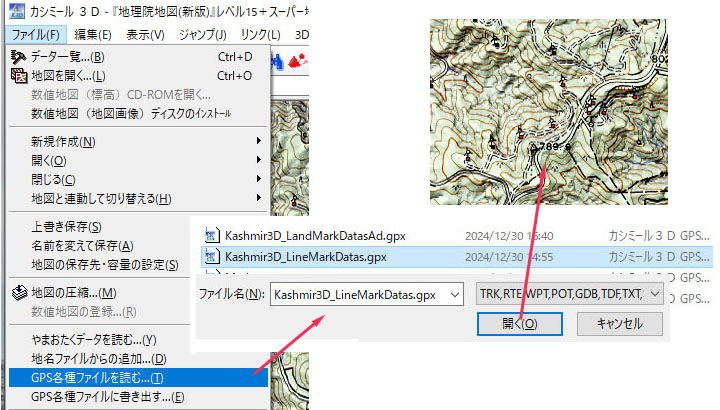Click the 地図の圧縮 menu item icon
The height and width of the screenshot is (410, 720).
18,292
